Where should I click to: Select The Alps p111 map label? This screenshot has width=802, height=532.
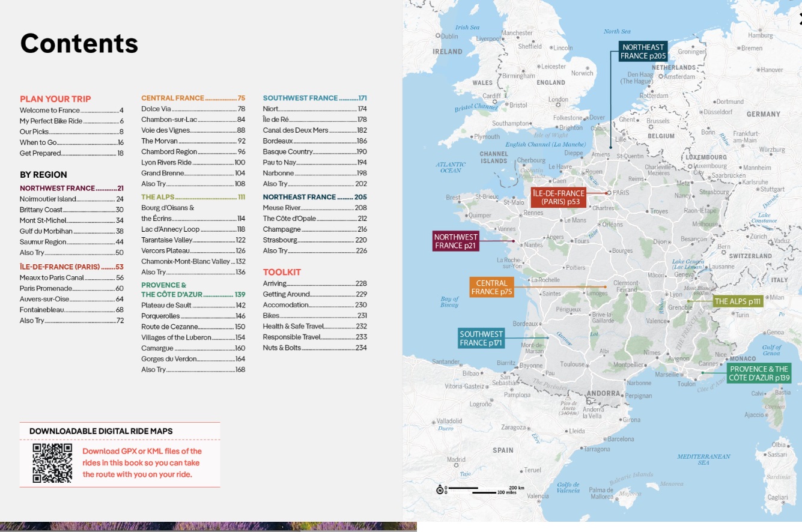click(737, 301)
